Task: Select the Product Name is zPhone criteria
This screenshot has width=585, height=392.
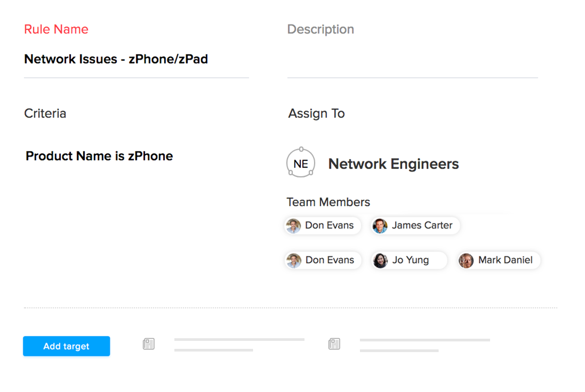Action: coord(99,156)
